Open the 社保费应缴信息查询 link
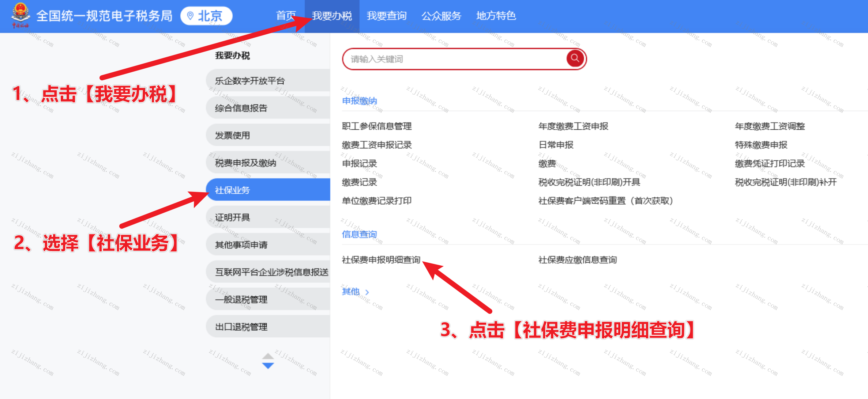This screenshot has width=868, height=399. pos(578,260)
